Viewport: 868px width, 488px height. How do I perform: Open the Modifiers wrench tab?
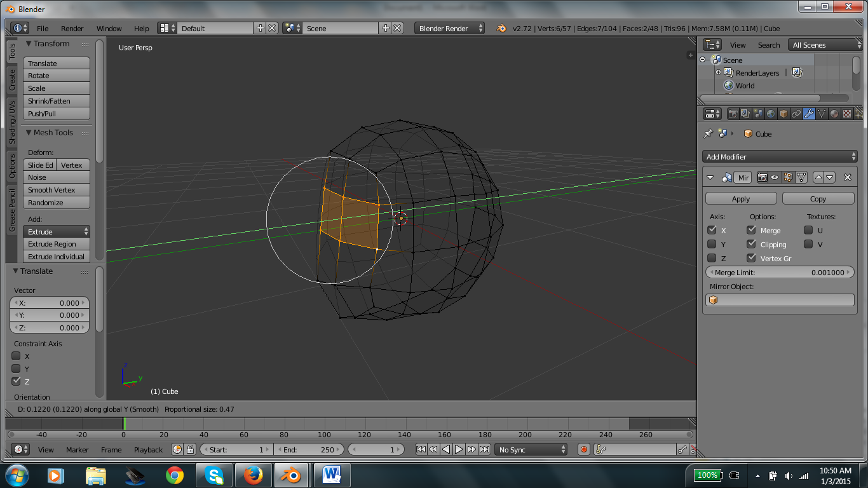[x=809, y=114]
